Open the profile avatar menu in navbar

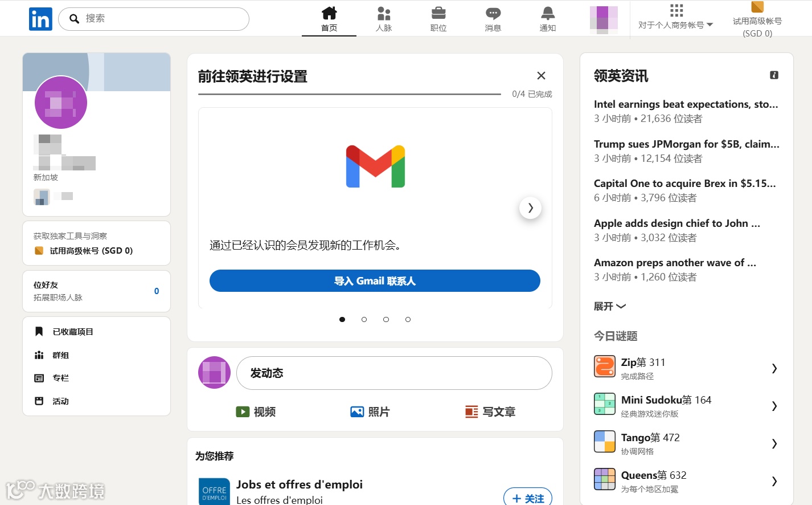pos(604,19)
